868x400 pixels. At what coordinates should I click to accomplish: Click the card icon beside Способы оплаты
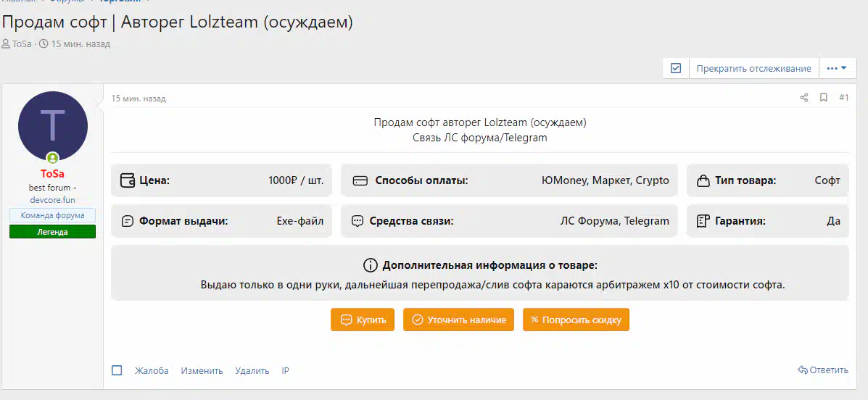(x=360, y=180)
